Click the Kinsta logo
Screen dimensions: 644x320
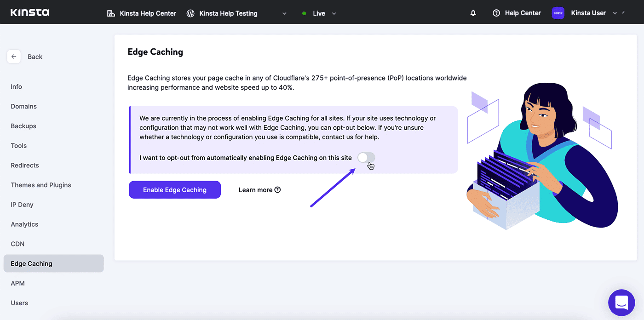tap(29, 12)
